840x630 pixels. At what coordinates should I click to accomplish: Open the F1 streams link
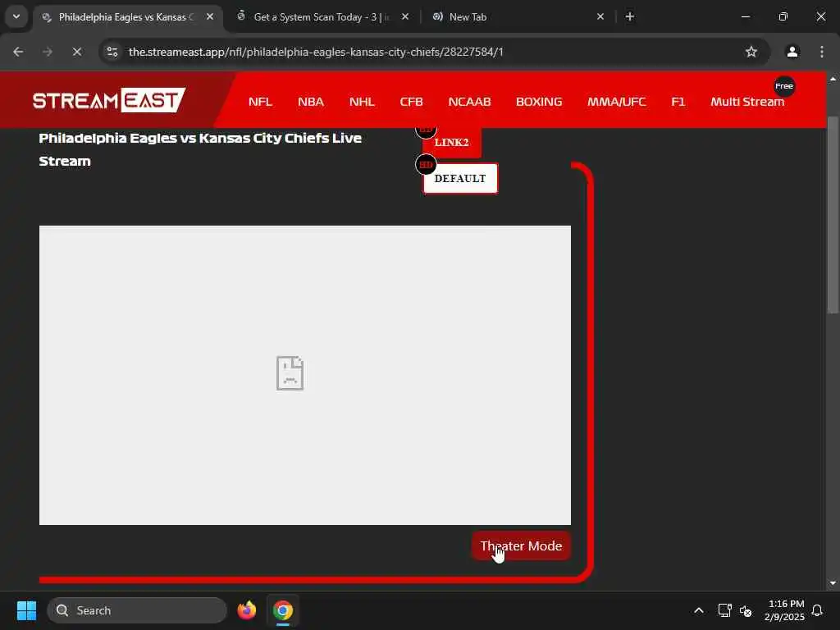tap(678, 102)
